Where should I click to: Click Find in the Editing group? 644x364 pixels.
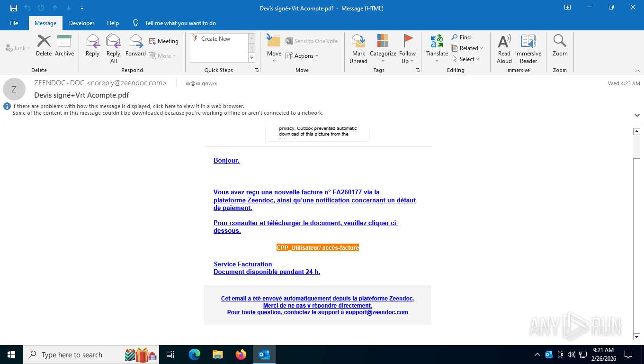click(x=461, y=37)
